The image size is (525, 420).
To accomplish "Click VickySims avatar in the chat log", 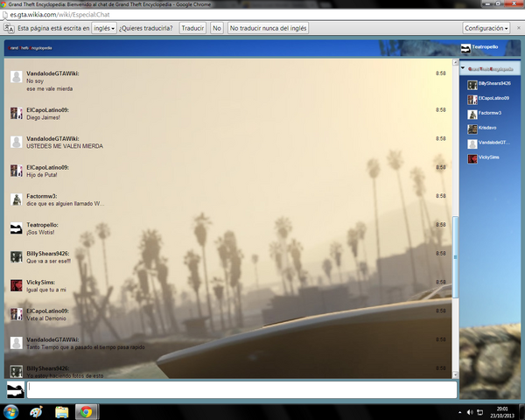I will [x=17, y=286].
